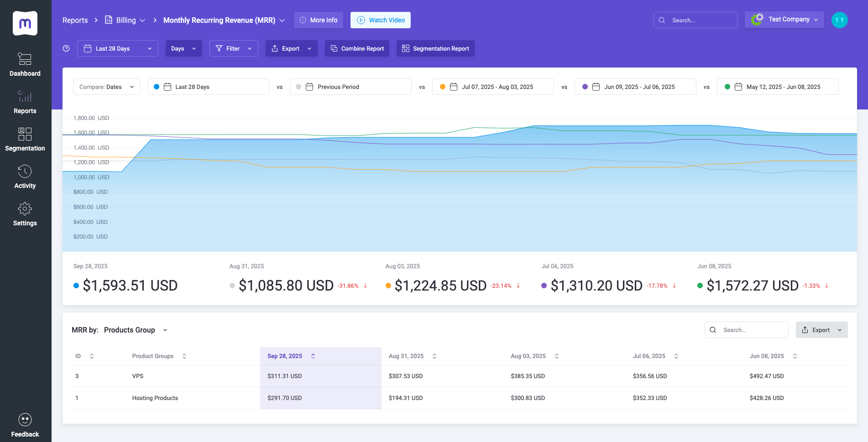The image size is (868, 442).
Task: Click the help question mark icon
Action: click(66, 48)
